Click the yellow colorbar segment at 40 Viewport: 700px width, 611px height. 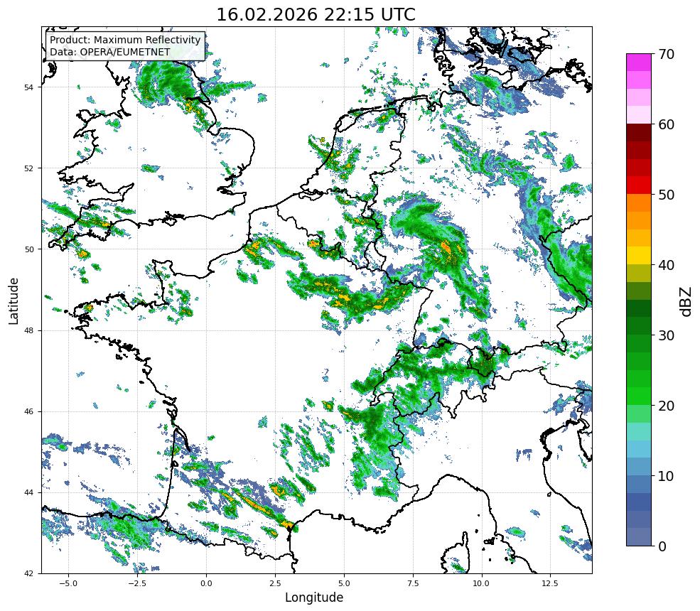coord(639,256)
